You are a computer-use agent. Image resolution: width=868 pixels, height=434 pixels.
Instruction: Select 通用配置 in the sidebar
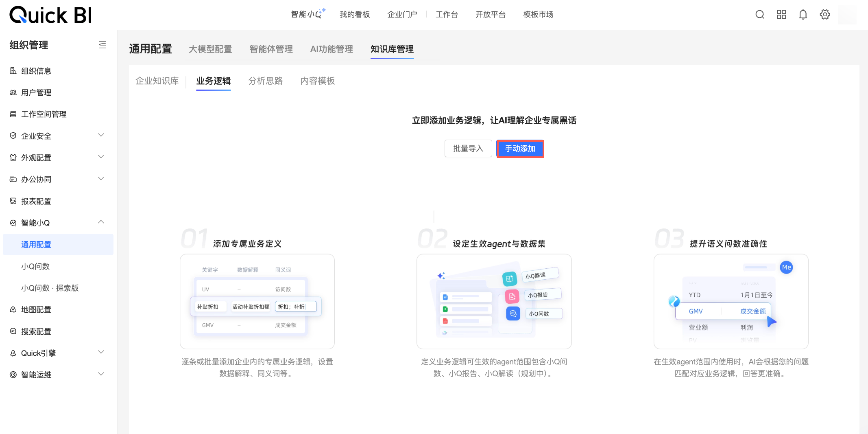click(x=58, y=245)
